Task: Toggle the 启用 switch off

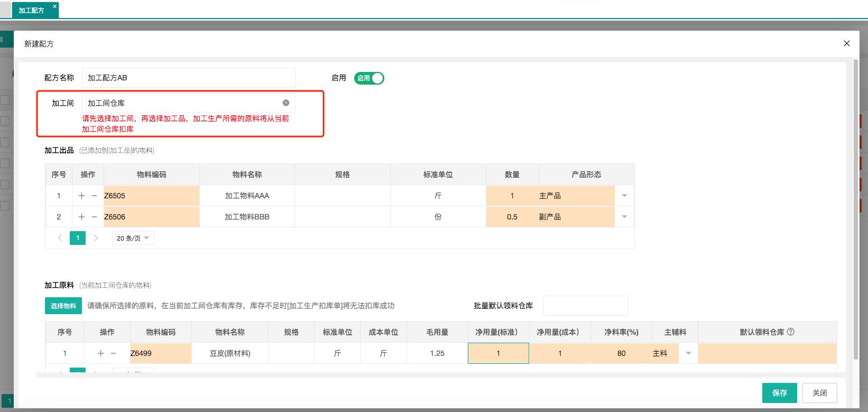Action: pos(369,78)
